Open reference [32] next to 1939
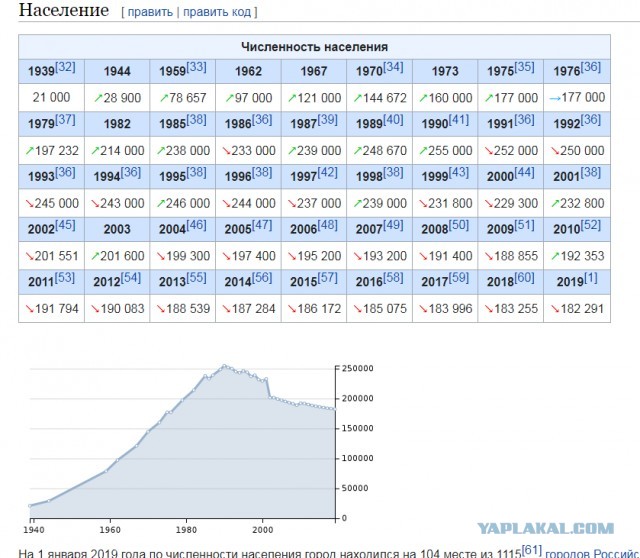 [65, 67]
